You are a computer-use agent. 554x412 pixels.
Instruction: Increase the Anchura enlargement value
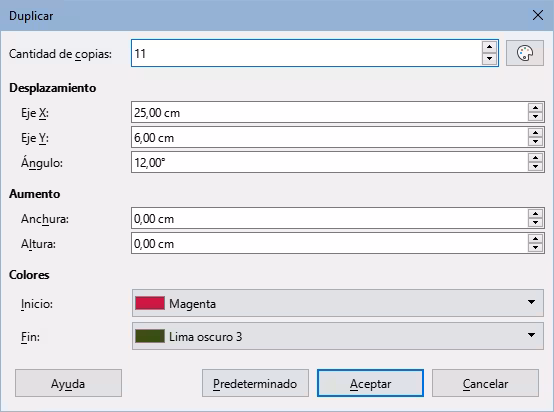tap(536, 214)
